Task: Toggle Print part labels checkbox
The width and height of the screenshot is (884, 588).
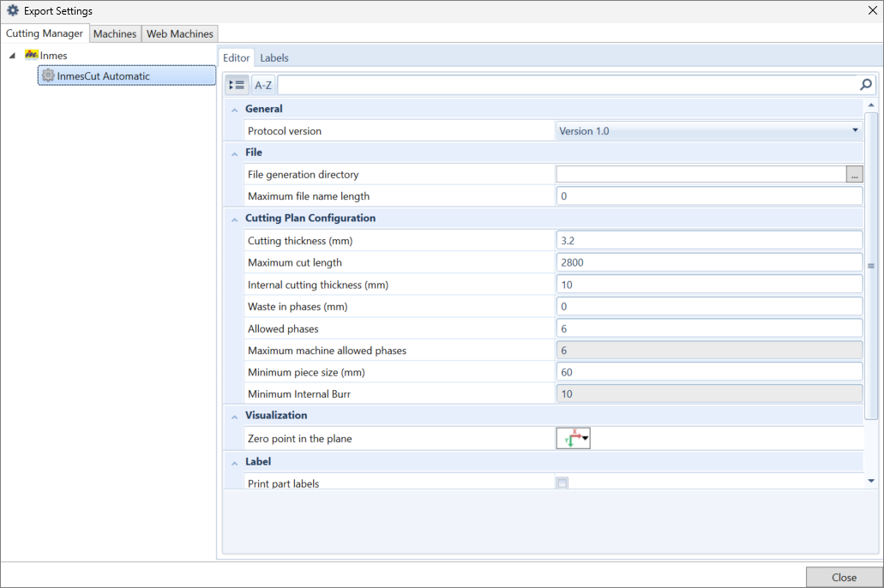Action: 562,483
